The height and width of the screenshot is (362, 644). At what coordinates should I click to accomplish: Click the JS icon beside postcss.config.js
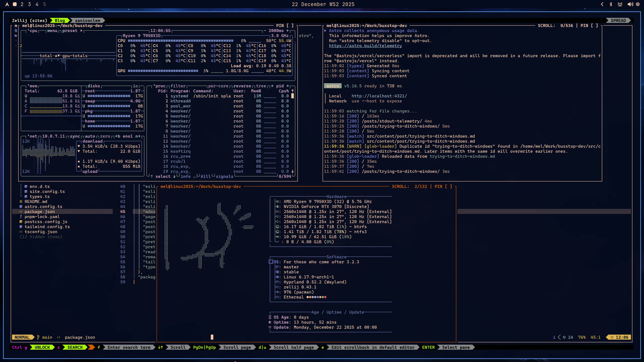tap(21, 222)
